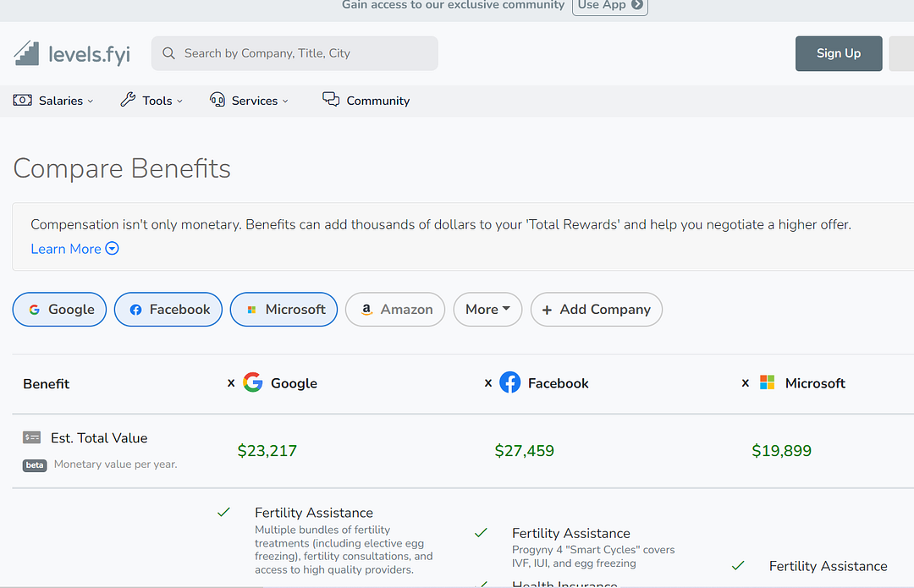Click the green check beside Facebook Fertility Assistance
Image resolution: width=914 pixels, height=588 pixels.
[x=481, y=533]
